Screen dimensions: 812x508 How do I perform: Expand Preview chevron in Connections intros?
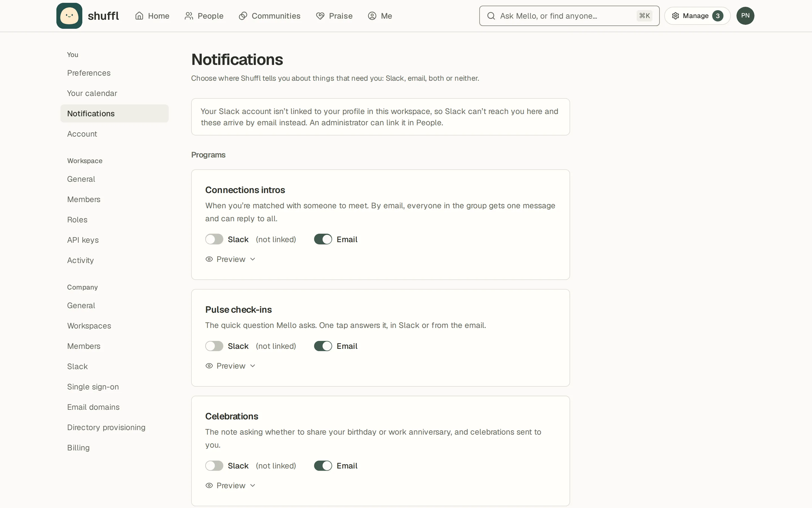253,259
